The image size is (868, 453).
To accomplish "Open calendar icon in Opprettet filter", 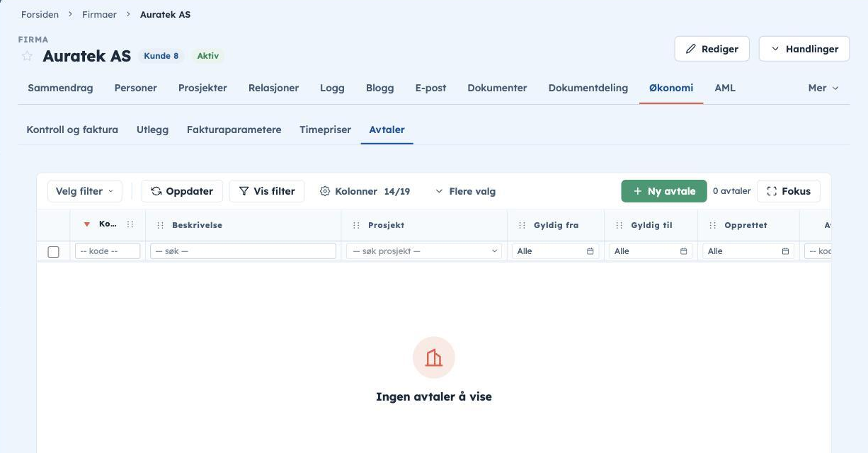I will [785, 251].
